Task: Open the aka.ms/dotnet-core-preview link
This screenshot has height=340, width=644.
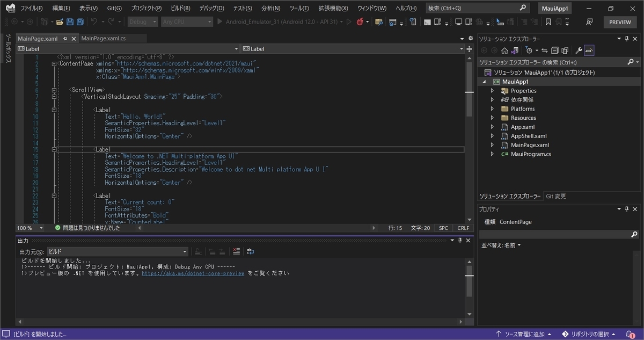Action: point(193,273)
